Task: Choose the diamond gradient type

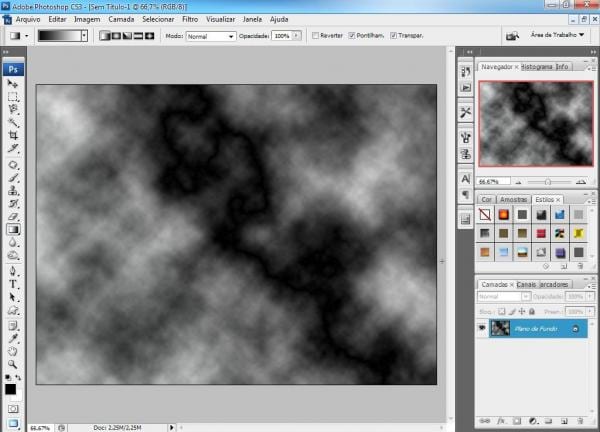Action: (x=149, y=36)
